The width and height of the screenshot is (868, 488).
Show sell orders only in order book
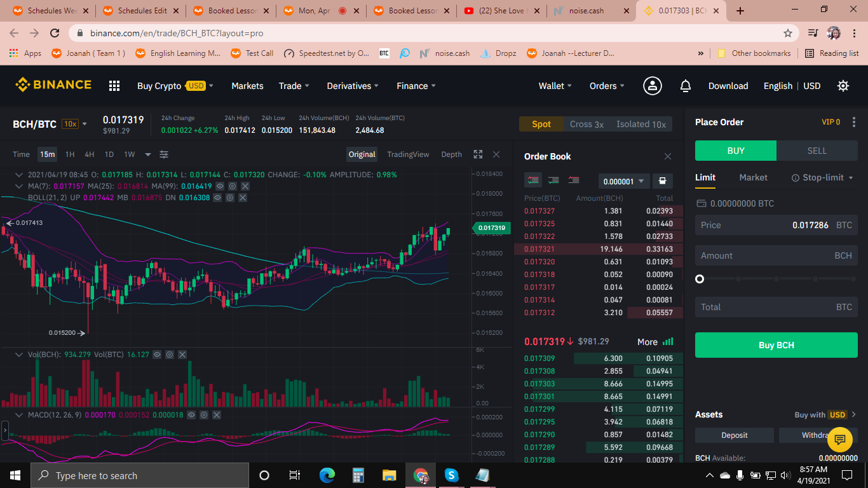point(574,180)
